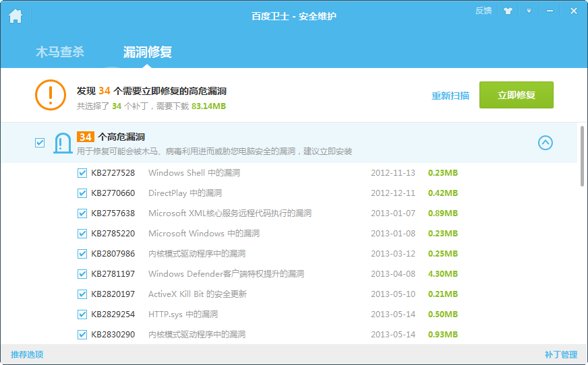Image resolution: width=588 pixels, height=365 pixels.
Task: Toggle the KB2785220 checkbox
Action: (x=82, y=234)
